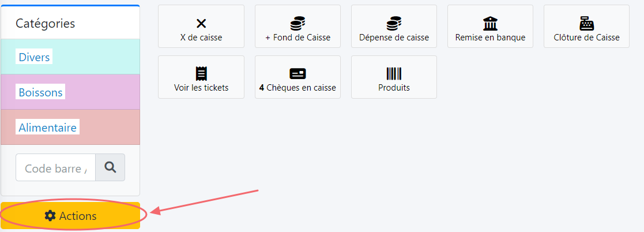Click the Clôture de Caisse register icon
This screenshot has height=232, width=644.
tap(586, 24)
